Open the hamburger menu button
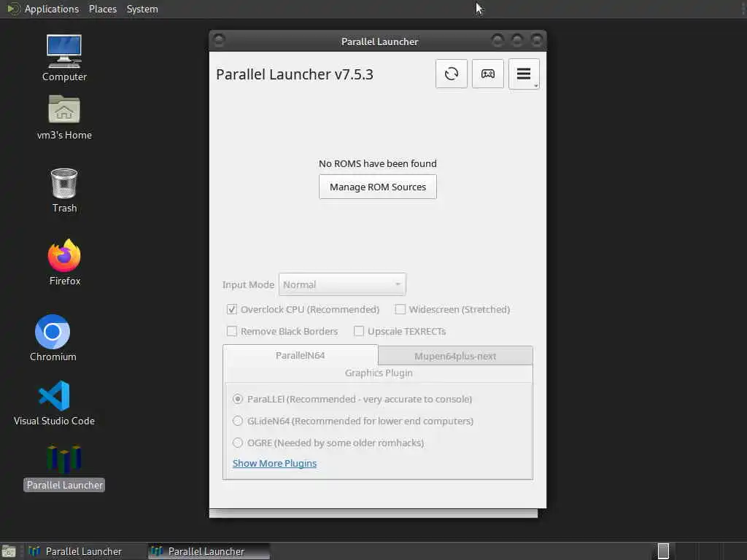The image size is (747, 560). click(524, 74)
